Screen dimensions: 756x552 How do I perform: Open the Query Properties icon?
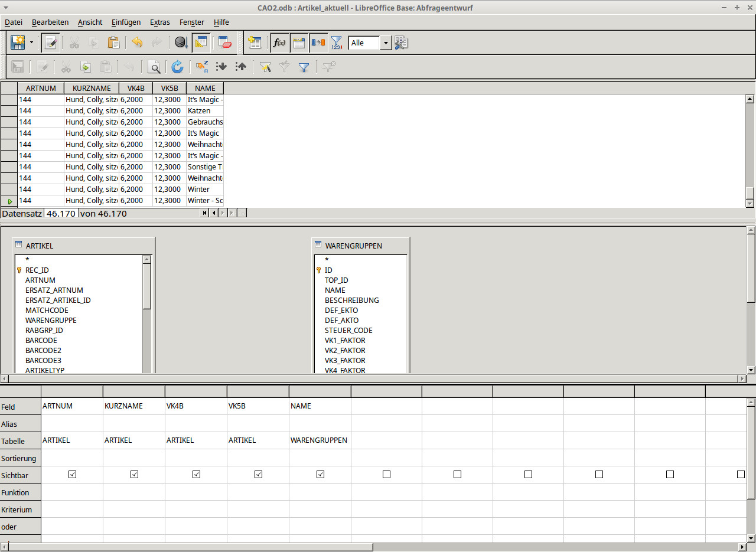click(x=402, y=43)
